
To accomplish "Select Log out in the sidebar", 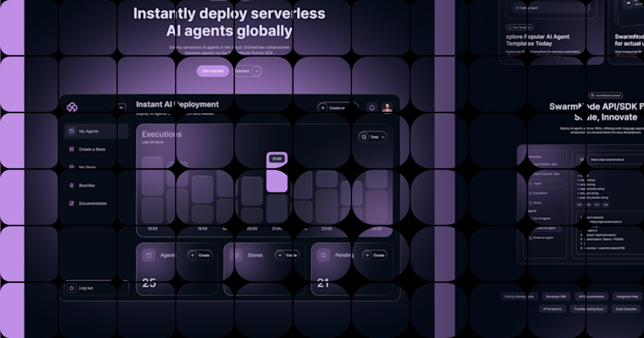I will 97,288.
